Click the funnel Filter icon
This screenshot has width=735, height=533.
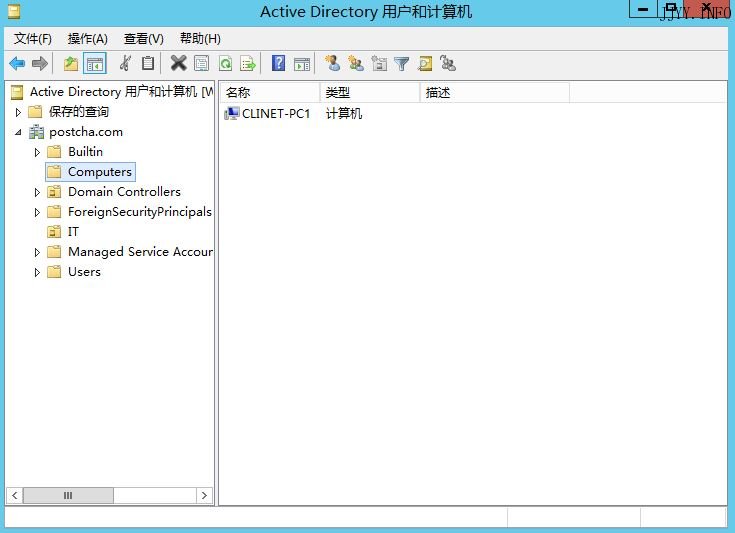point(402,64)
